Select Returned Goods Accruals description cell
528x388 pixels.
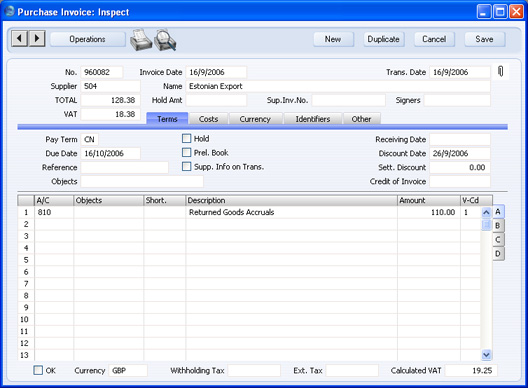pyautogui.click(x=291, y=212)
